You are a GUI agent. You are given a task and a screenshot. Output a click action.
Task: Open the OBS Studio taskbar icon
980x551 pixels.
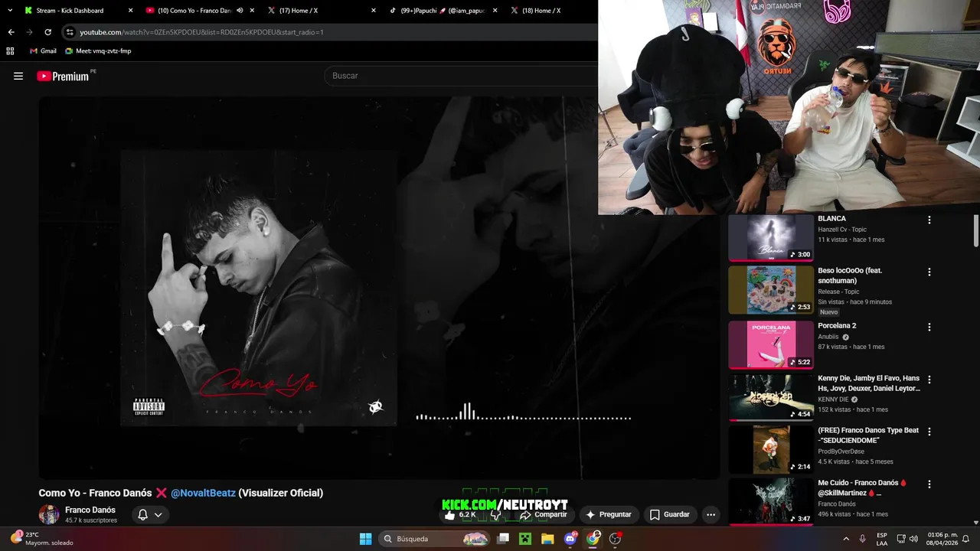(x=616, y=539)
